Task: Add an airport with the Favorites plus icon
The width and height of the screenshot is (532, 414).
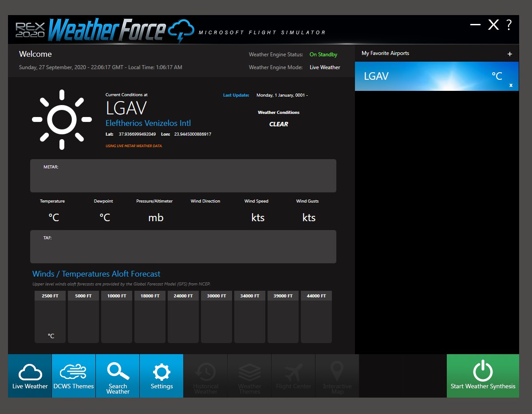Action: pyautogui.click(x=509, y=53)
